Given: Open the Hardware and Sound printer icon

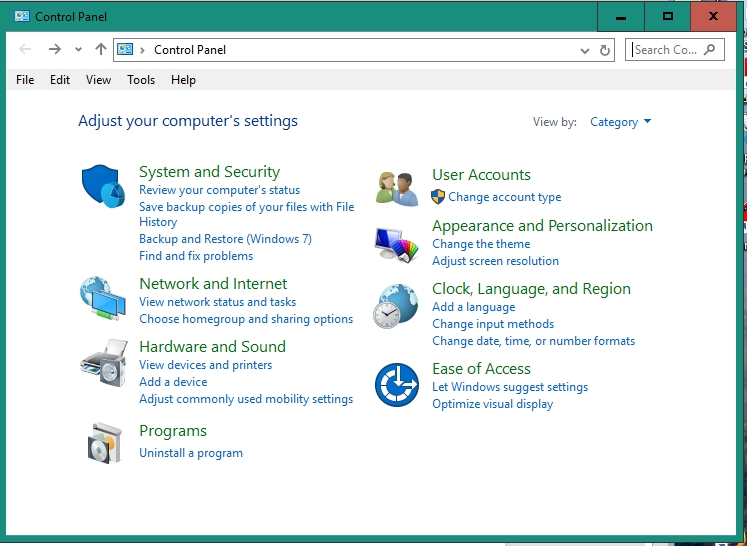Looking at the screenshot, I should [x=104, y=363].
